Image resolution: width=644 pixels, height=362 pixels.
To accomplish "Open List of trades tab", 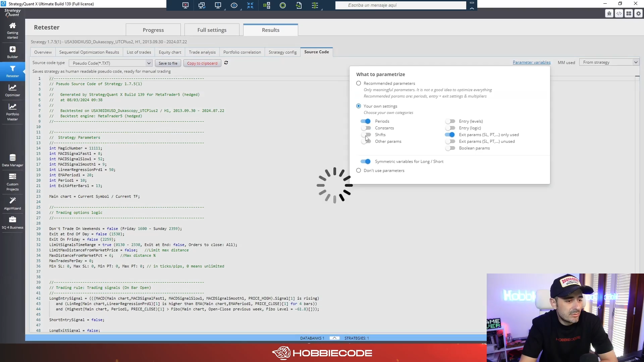I will pos(139,52).
